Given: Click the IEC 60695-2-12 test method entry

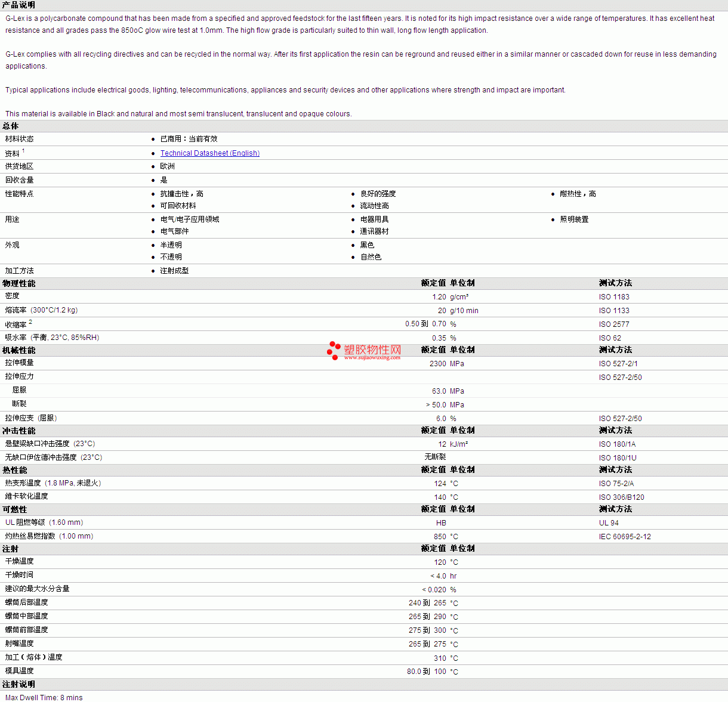Looking at the screenshot, I should pos(625,537).
